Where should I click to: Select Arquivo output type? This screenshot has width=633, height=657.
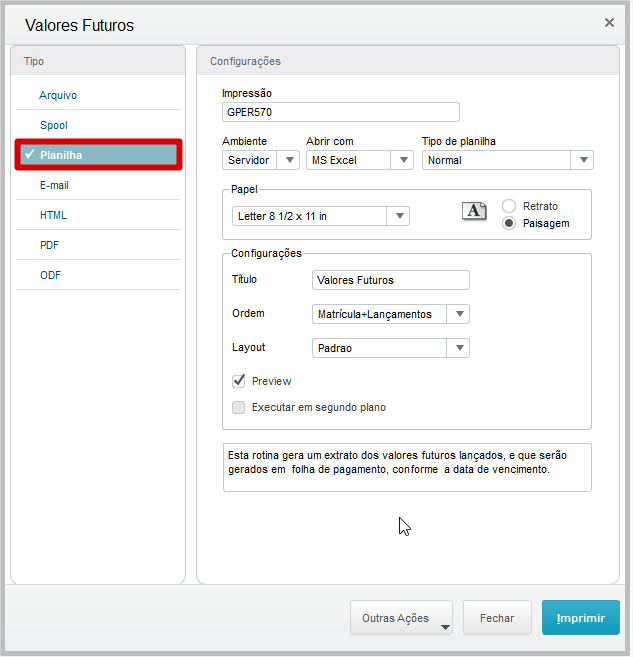tap(98, 95)
